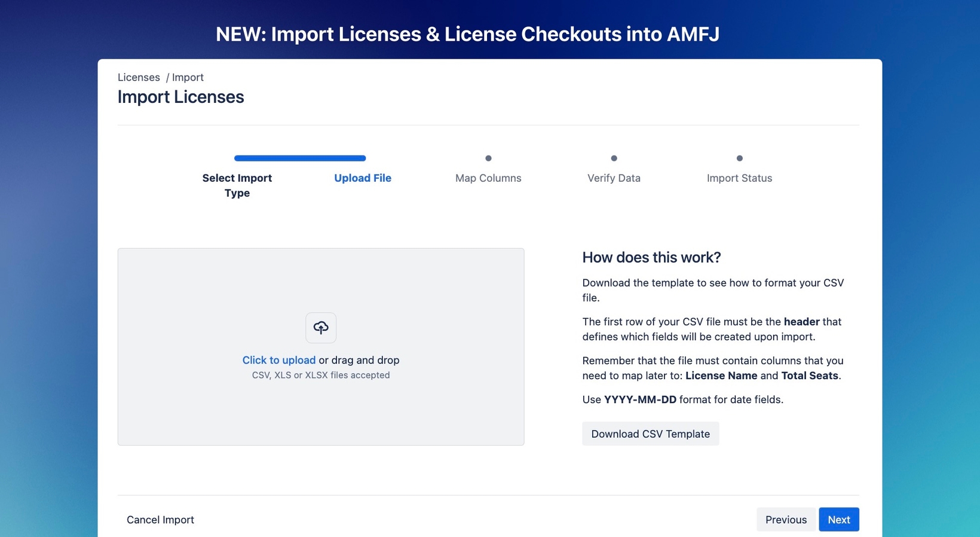Viewport: 980px width, 537px height.
Task: Select the Import Status step
Action: point(739,178)
